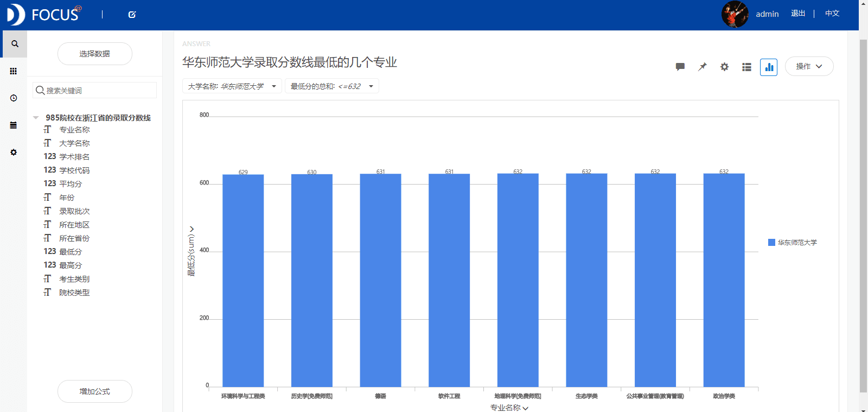Open the settings gear sidebar icon
Image resolution: width=868 pixels, height=412 pixels.
point(14,153)
